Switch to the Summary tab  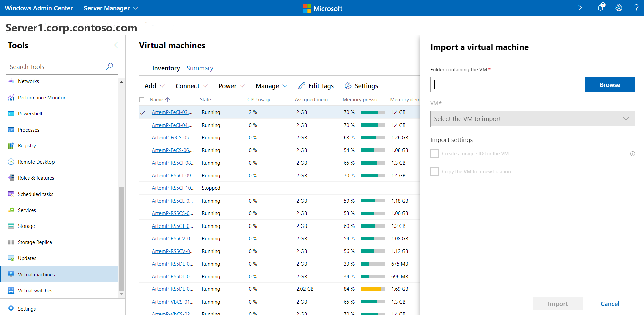coord(200,68)
